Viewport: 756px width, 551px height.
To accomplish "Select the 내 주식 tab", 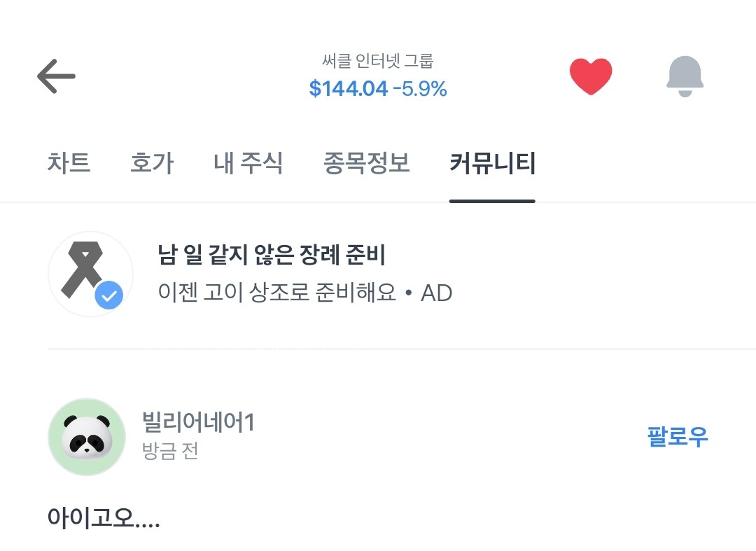I will coord(248,163).
